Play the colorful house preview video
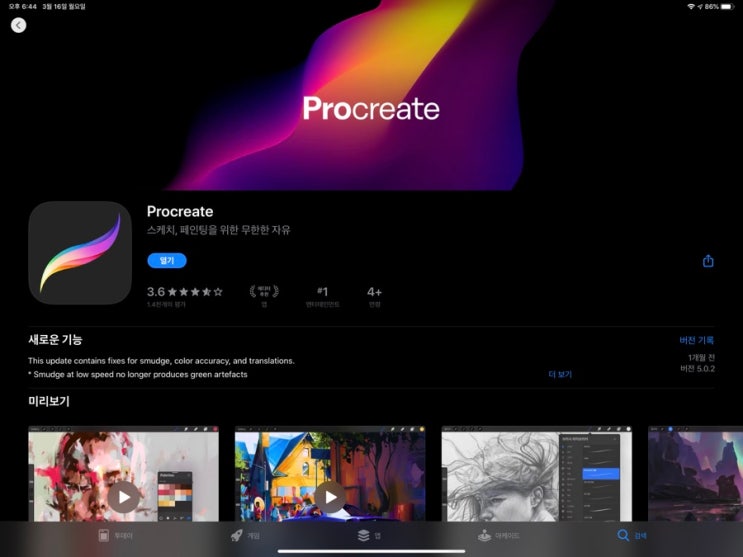The width and height of the screenshot is (743, 557). (330, 497)
